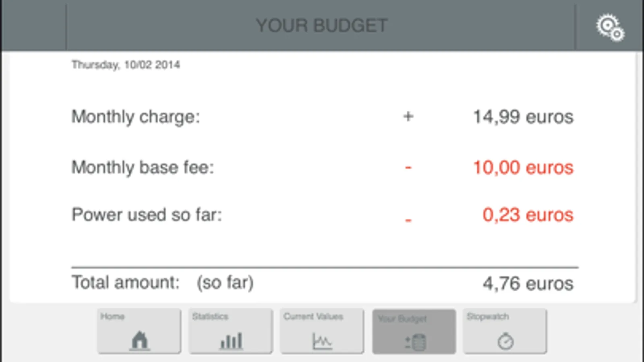The image size is (644, 362).
Task: Click the coin stack Your Budget icon
Action: pos(415,342)
